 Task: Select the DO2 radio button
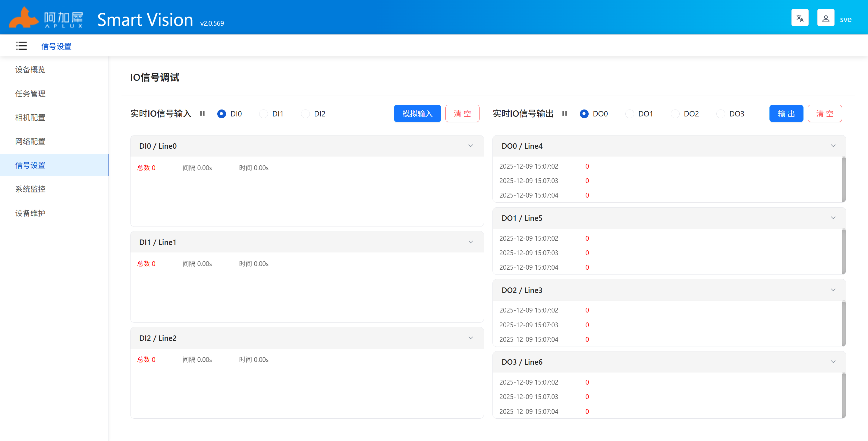click(675, 114)
